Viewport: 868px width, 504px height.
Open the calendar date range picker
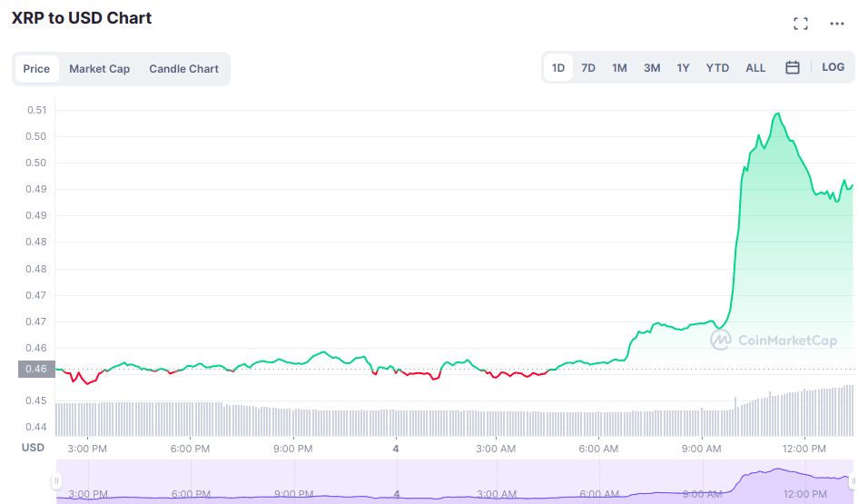pos(792,67)
